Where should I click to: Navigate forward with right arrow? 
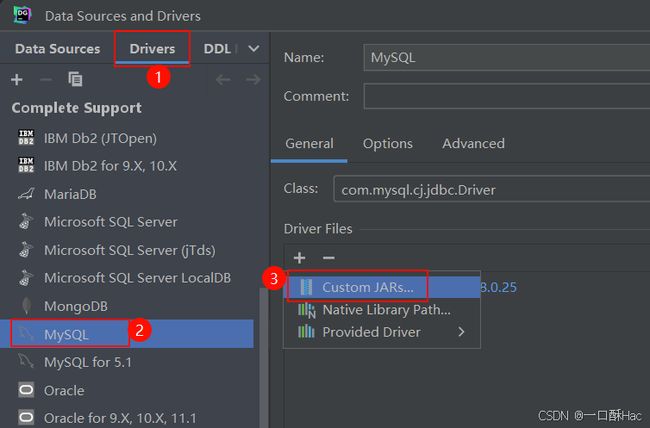coord(253,79)
